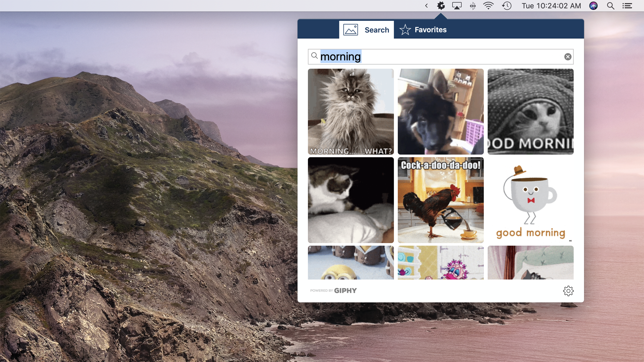Select the fluffy cat MORNING WHAT GIF
The image size is (644, 362).
(x=351, y=111)
